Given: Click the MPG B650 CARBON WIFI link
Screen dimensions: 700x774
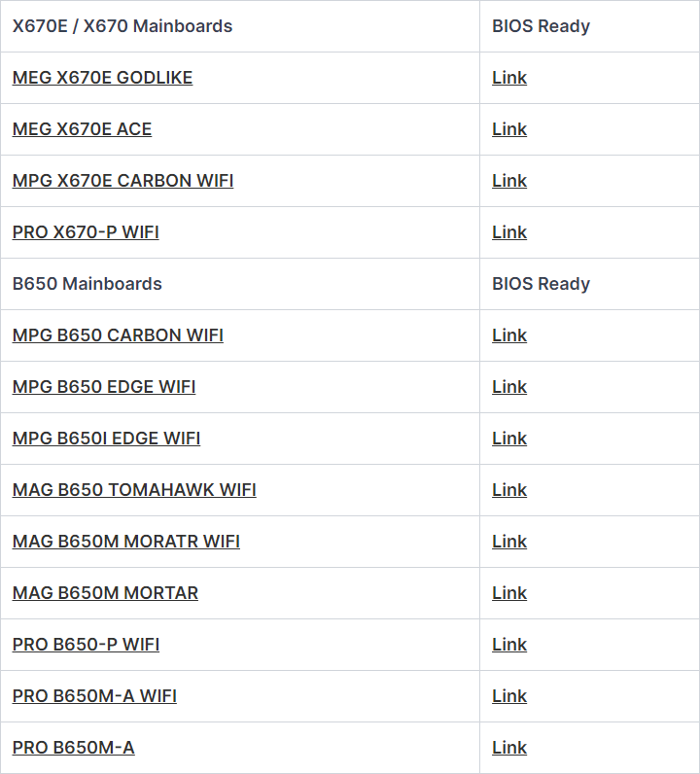Looking at the screenshot, I should pyautogui.click(x=118, y=335).
